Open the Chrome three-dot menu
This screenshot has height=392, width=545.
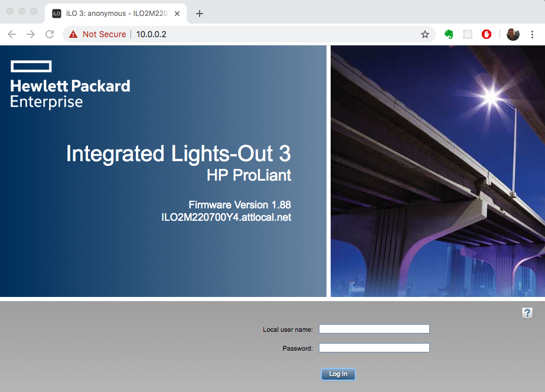click(532, 34)
